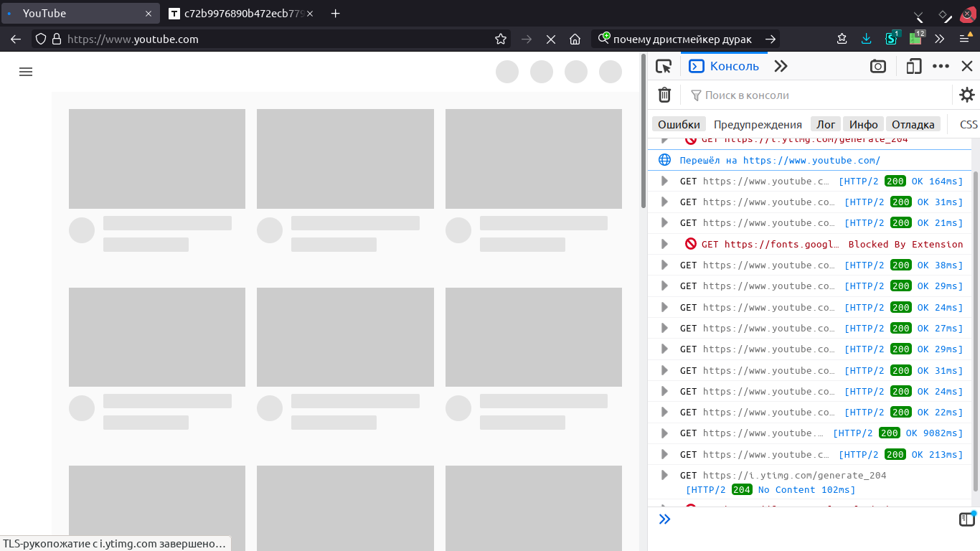Click console command input prompt
This screenshot has width=980, height=551.
tap(814, 519)
